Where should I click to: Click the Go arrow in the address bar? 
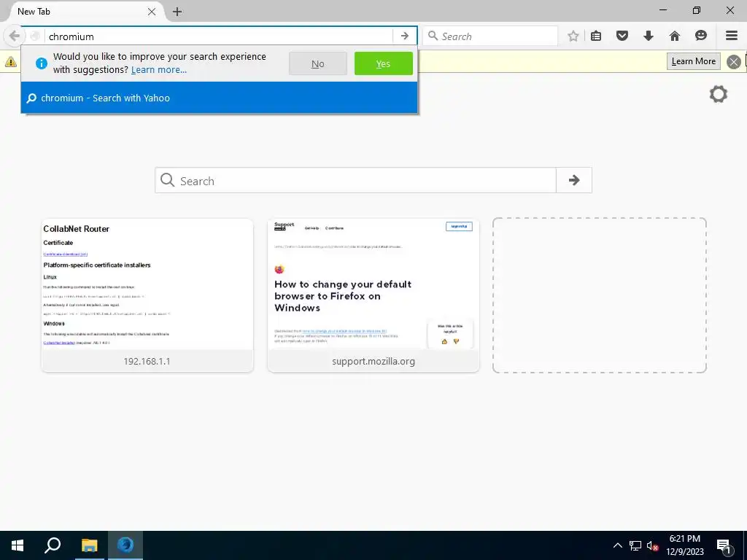(404, 36)
